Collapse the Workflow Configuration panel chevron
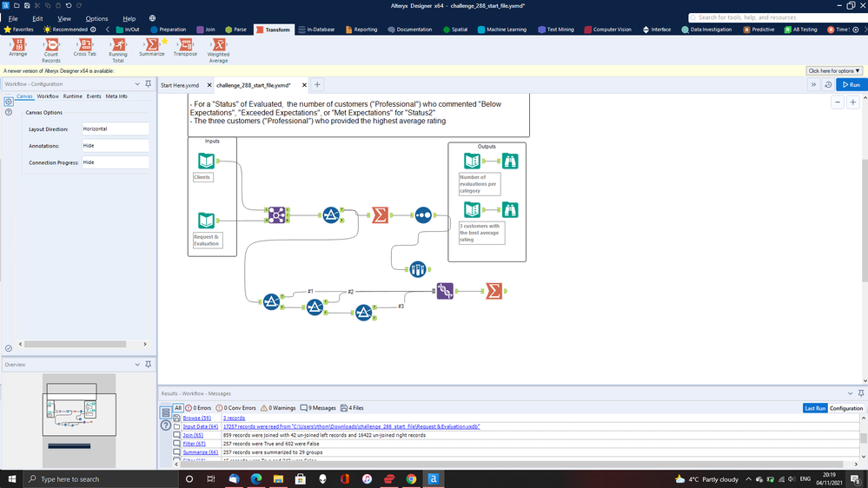868x488 pixels. click(137, 84)
